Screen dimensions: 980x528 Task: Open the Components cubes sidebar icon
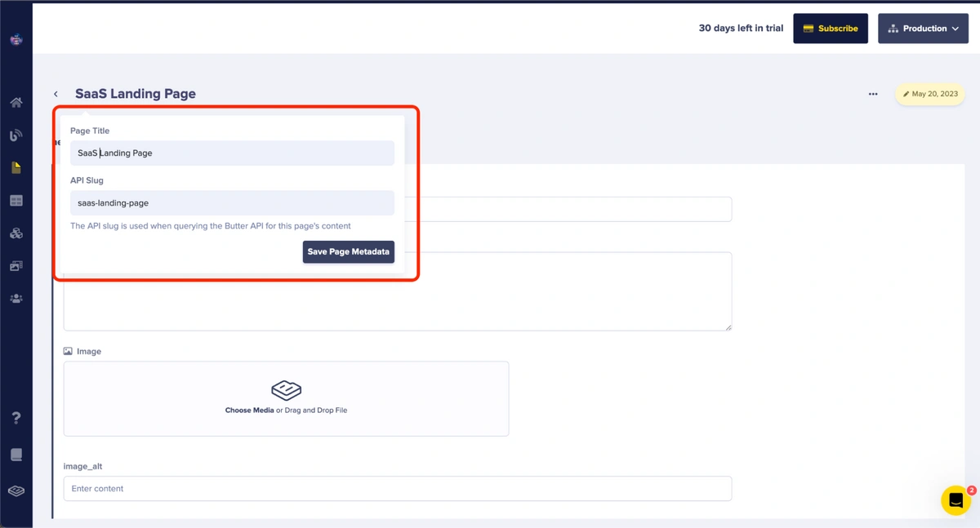(16, 233)
